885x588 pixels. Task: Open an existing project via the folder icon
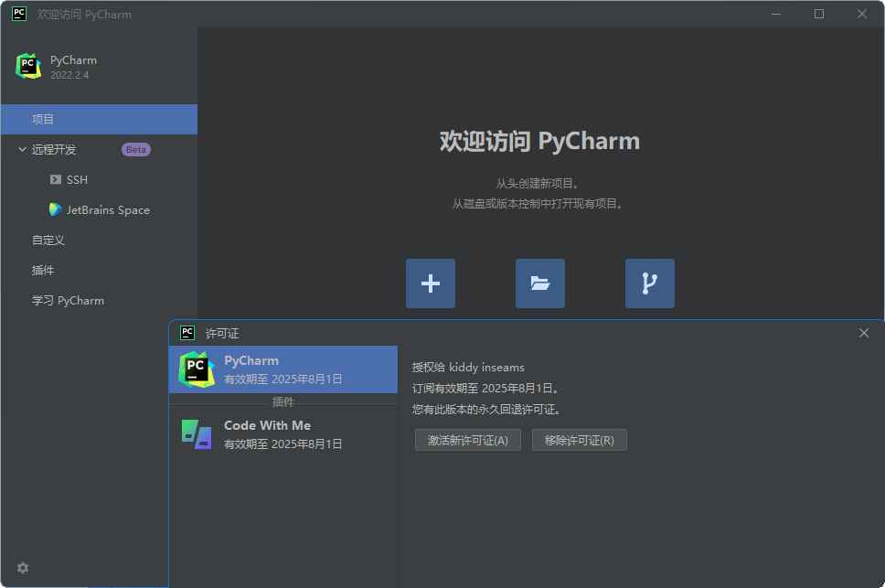(x=539, y=283)
